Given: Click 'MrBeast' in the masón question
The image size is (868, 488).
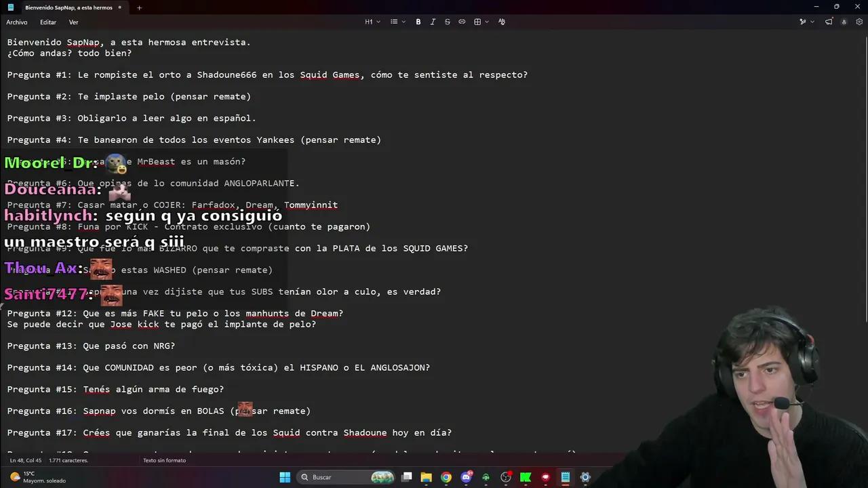Looking at the screenshot, I should point(156,161).
